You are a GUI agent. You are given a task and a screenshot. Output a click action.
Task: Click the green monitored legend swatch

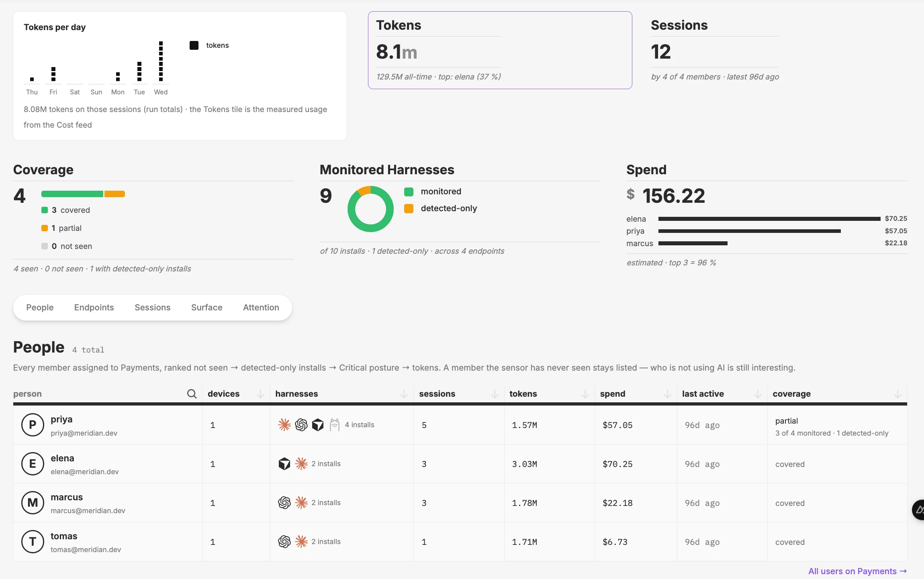click(409, 192)
